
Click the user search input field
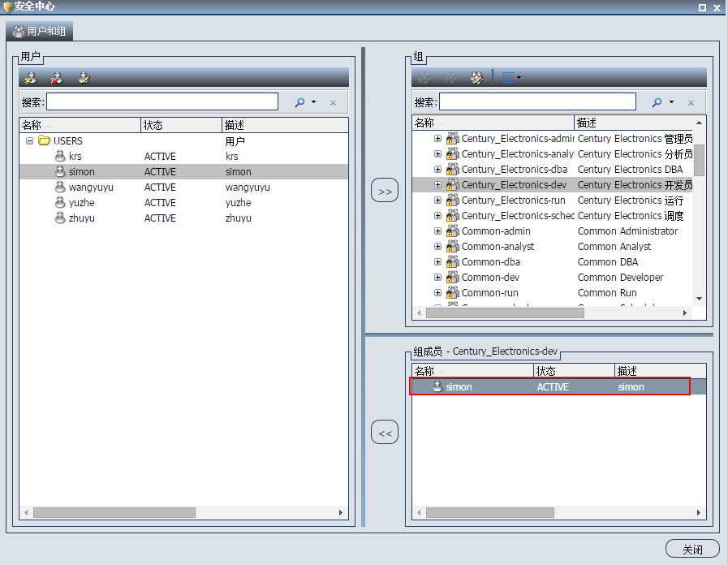click(162, 102)
